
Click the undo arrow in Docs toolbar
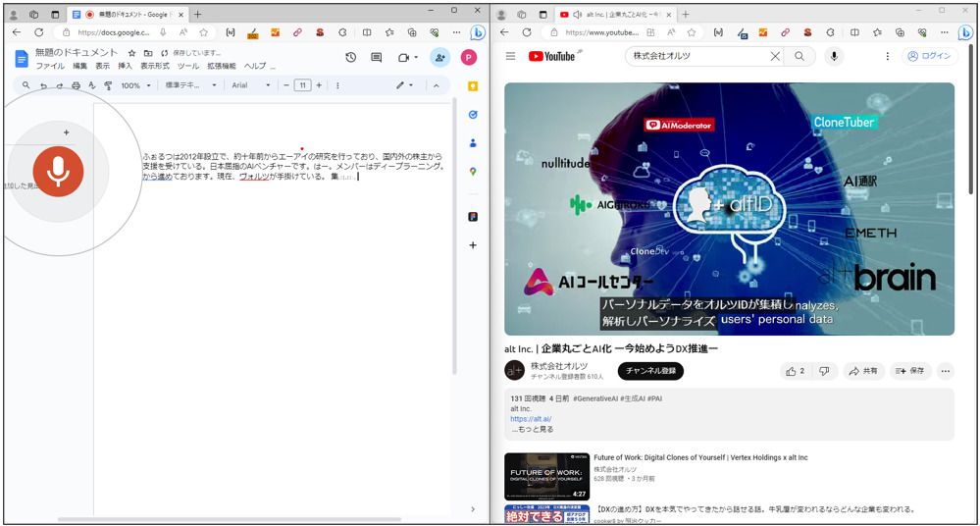pyautogui.click(x=43, y=86)
